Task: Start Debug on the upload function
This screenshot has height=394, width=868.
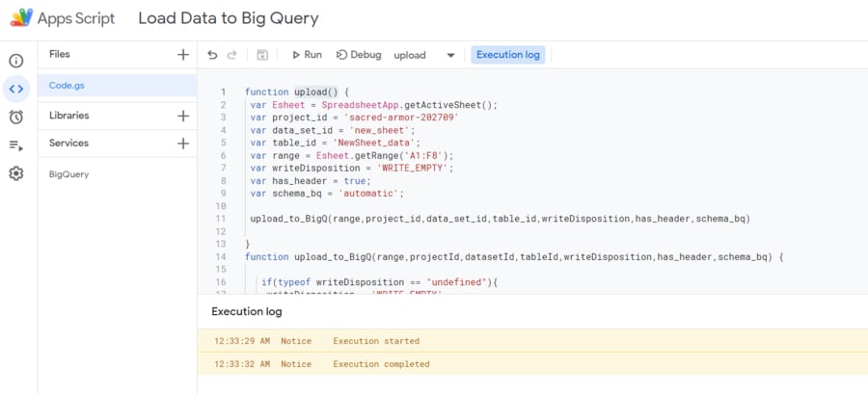Action: click(360, 55)
